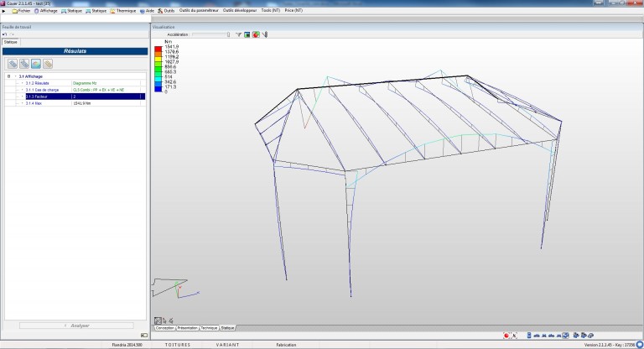Click the Analyser button
644x349 pixels.
click(76, 326)
